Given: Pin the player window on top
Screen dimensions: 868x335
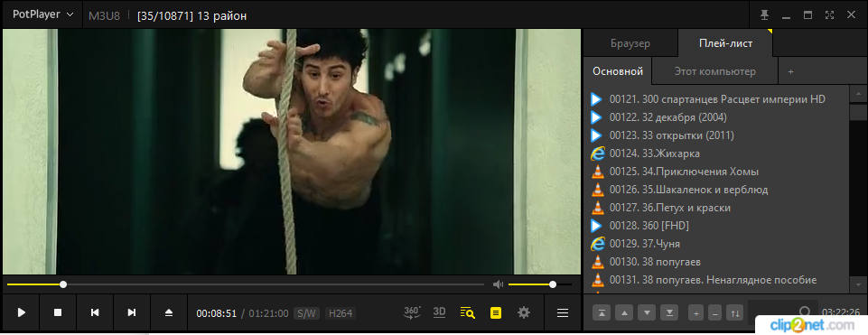Looking at the screenshot, I should [764, 15].
